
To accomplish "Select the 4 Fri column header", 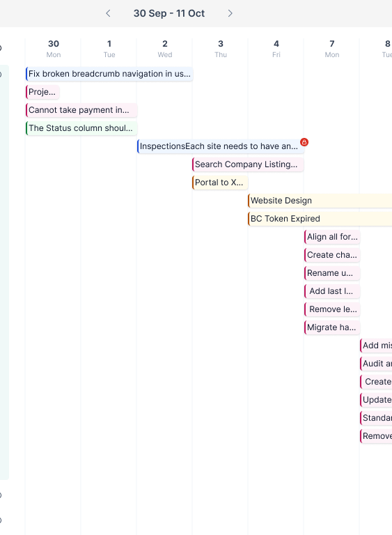I will tap(276, 49).
